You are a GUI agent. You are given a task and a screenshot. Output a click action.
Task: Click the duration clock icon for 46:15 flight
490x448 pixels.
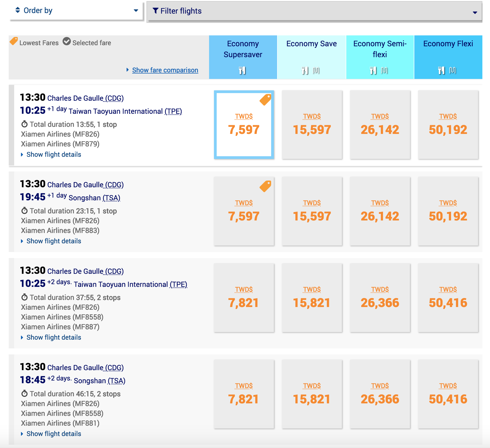point(24,394)
